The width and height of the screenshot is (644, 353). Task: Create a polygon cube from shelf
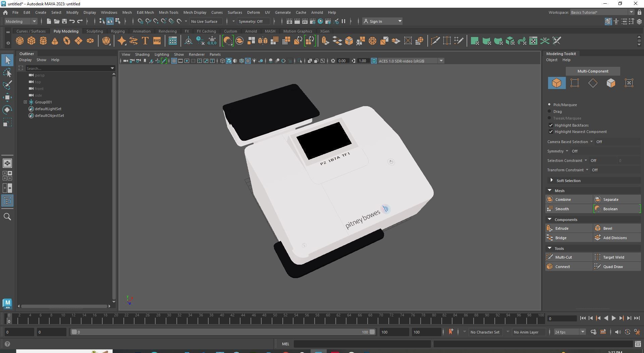[x=32, y=41]
